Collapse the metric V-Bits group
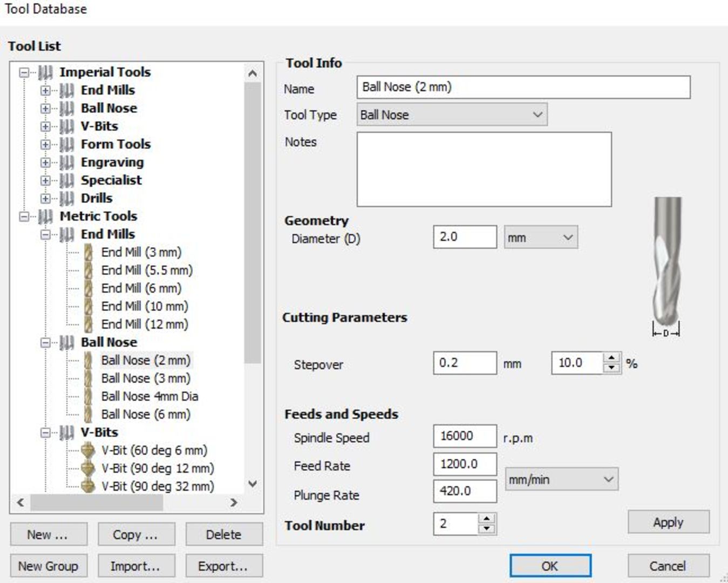 [45, 432]
